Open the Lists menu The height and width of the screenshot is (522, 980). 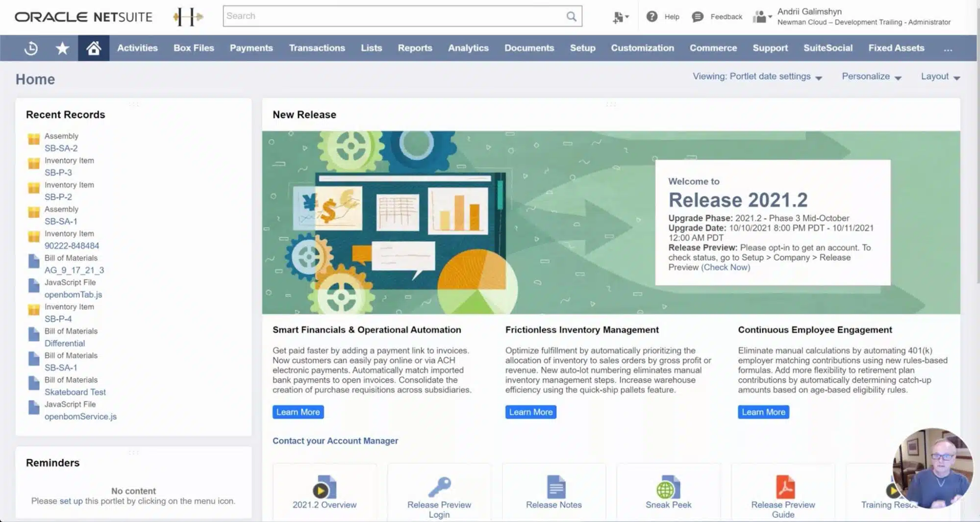[371, 48]
